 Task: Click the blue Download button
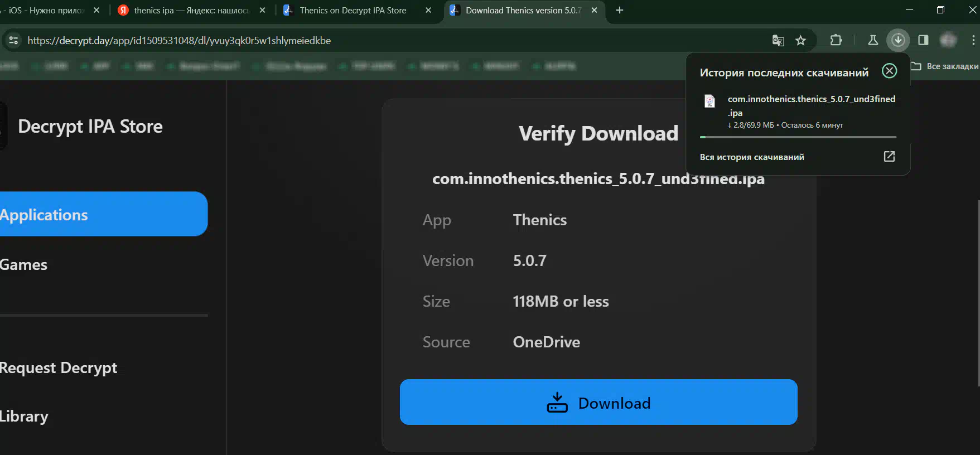pyautogui.click(x=598, y=402)
